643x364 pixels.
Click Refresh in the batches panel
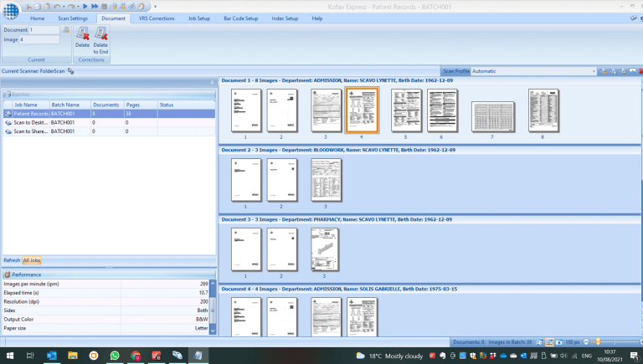(12, 261)
